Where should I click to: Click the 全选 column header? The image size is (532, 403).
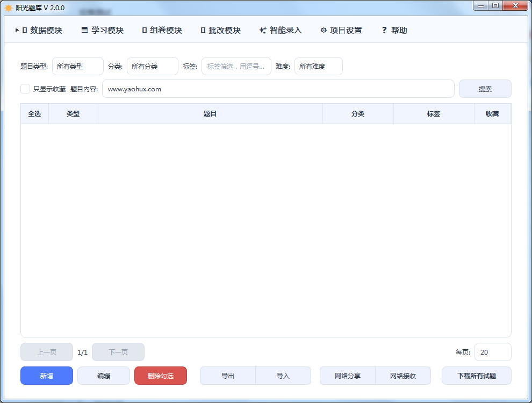[x=34, y=114]
